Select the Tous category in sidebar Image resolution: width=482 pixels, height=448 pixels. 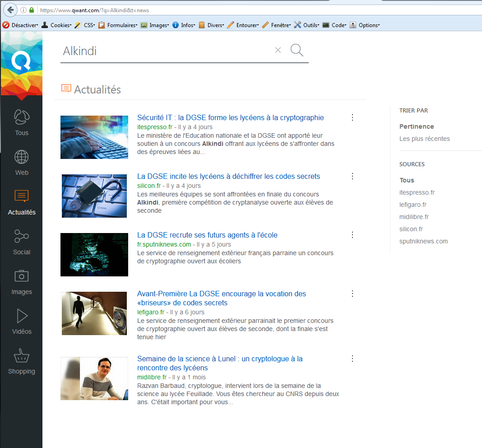click(21, 123)
